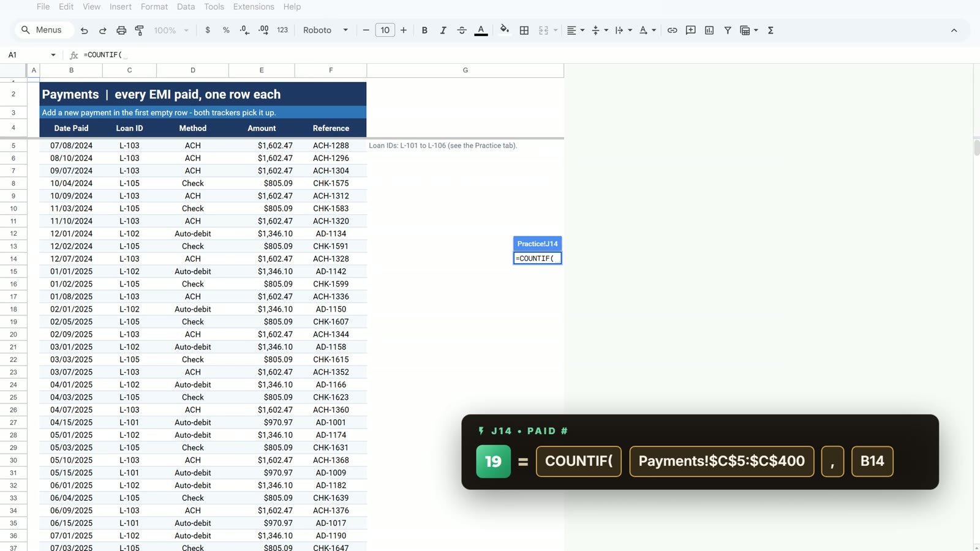Insert a chart
This screenshot has width=980, height=551.
coord(709,30)
